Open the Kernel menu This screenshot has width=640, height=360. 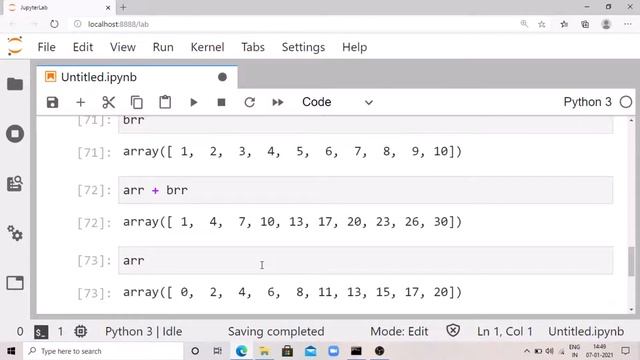207,47
